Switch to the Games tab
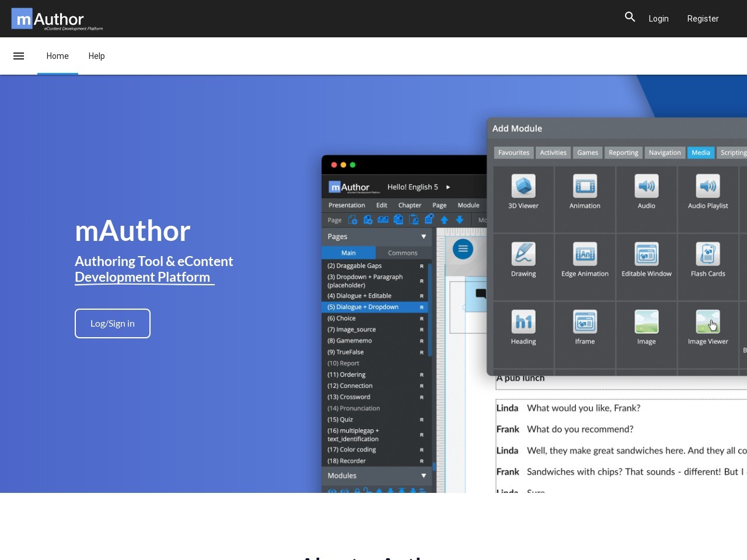 tap(588, 152)
